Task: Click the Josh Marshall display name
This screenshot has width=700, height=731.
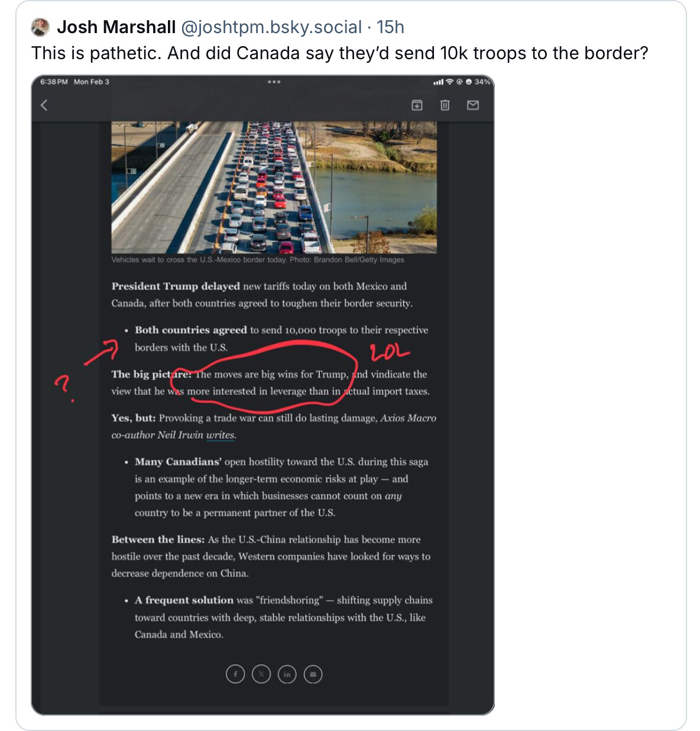Action: pos(116,27)
